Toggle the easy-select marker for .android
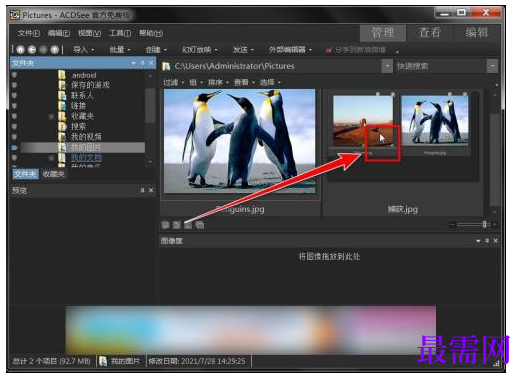529x381 pixels. tap(15, 75)
